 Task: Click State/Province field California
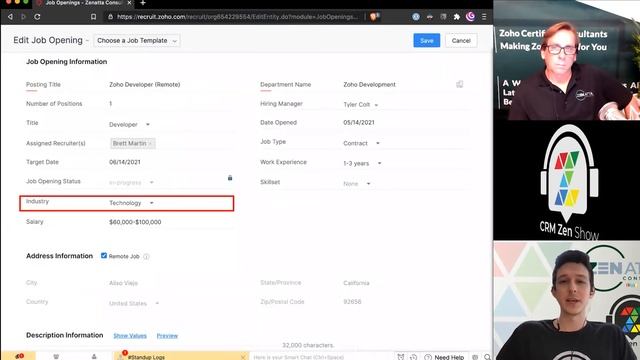pyautogui.click(x=406, y=283)
